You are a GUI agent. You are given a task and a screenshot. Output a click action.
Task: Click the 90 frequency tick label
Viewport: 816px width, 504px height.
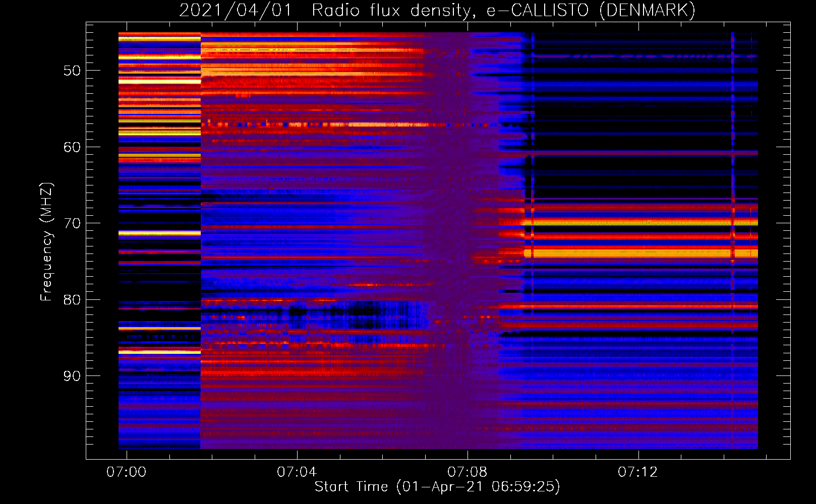[72, 376]
